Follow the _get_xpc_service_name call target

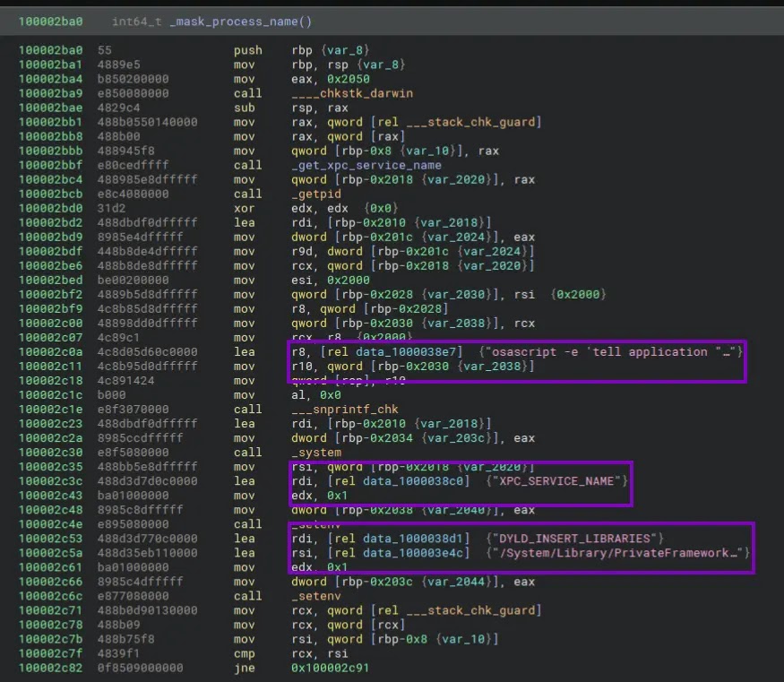366,165
